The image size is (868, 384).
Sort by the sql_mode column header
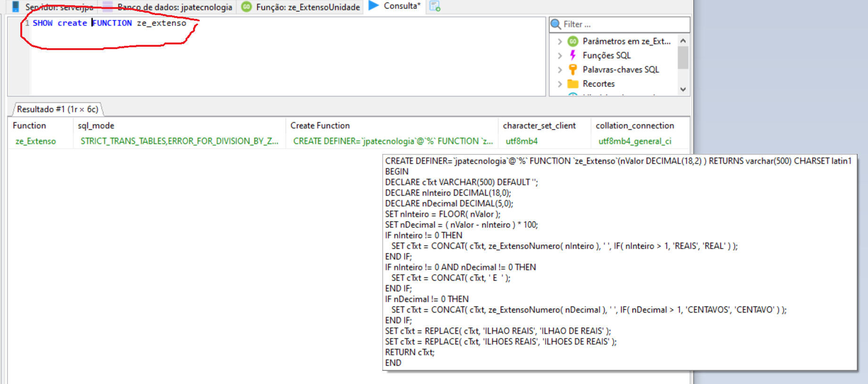click(96, 126)
